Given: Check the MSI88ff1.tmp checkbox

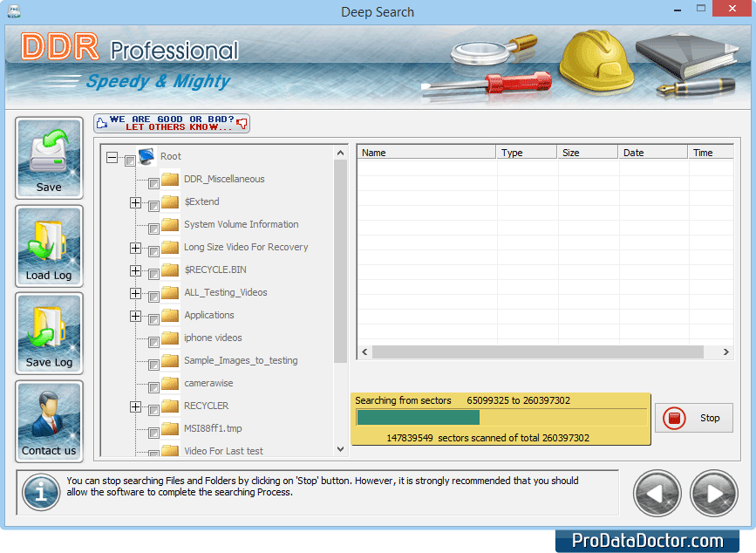Looking at the screenshot, I should [x=153, y=433].
